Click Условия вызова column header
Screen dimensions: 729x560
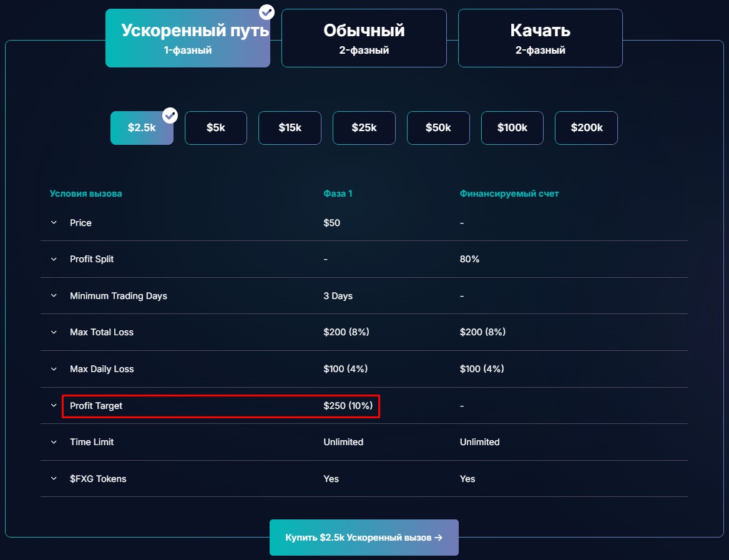click(x=86, y=194)
